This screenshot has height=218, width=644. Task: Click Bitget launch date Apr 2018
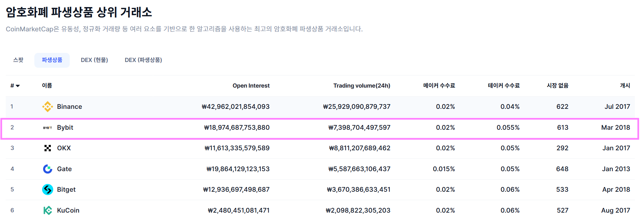(616, 190)
